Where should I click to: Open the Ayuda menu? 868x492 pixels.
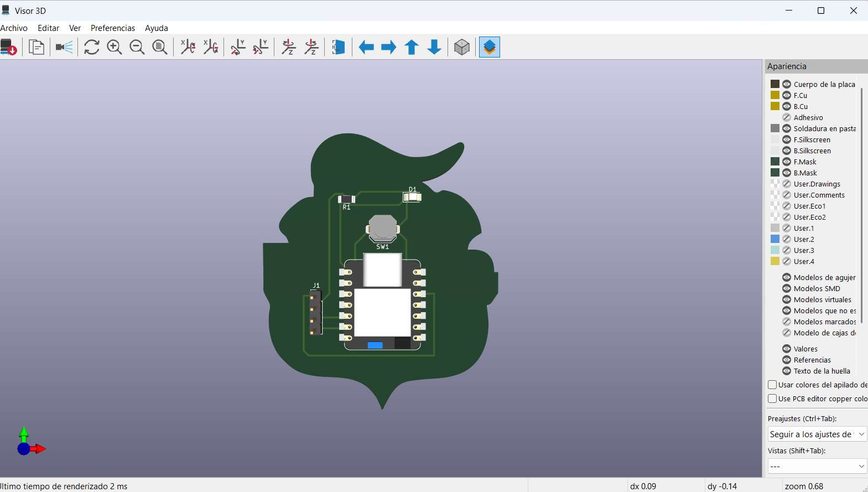click(157, 28)
